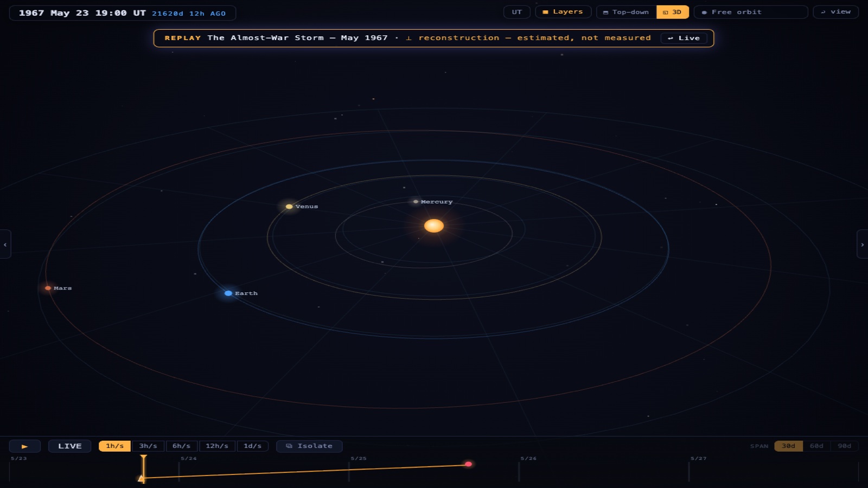This screenshot has width=868, height=488.
Task: Switch to 3D view
Action: coord(673,12)
